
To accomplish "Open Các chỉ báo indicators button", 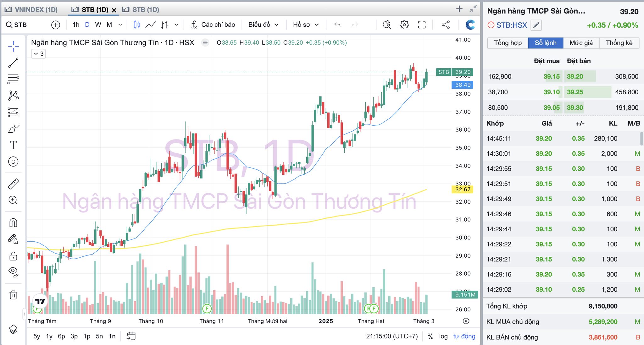I will (213, 25).
